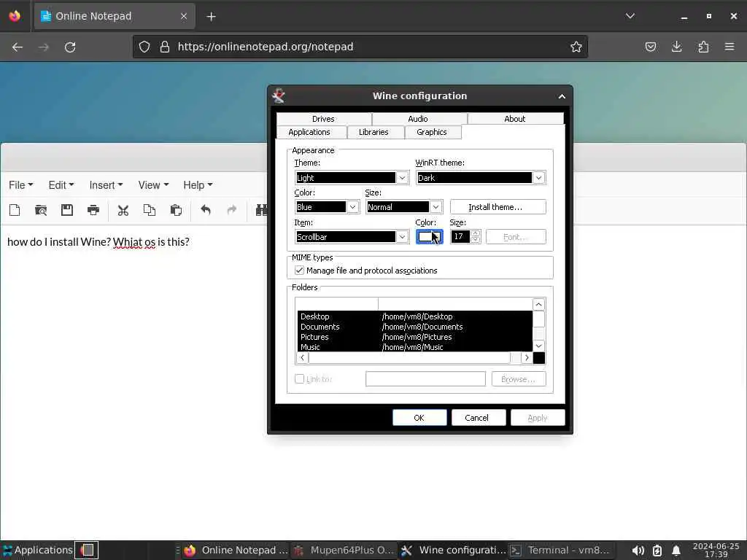Switch to the Audio tab
Viewport: 747px width, 560px height.
[418, 119]
